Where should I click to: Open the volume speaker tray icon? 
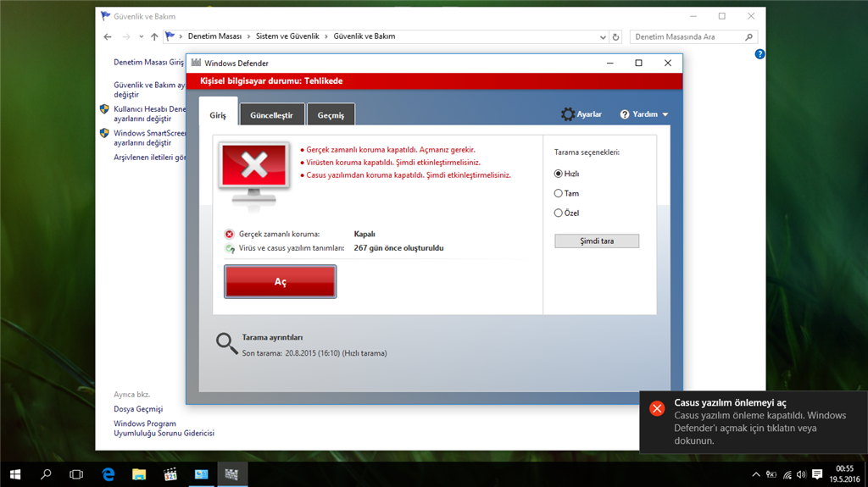click(x=802, y=475)
